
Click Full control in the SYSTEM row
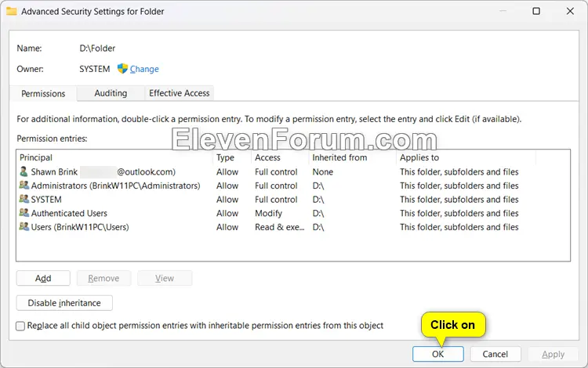tap(276, 200)
